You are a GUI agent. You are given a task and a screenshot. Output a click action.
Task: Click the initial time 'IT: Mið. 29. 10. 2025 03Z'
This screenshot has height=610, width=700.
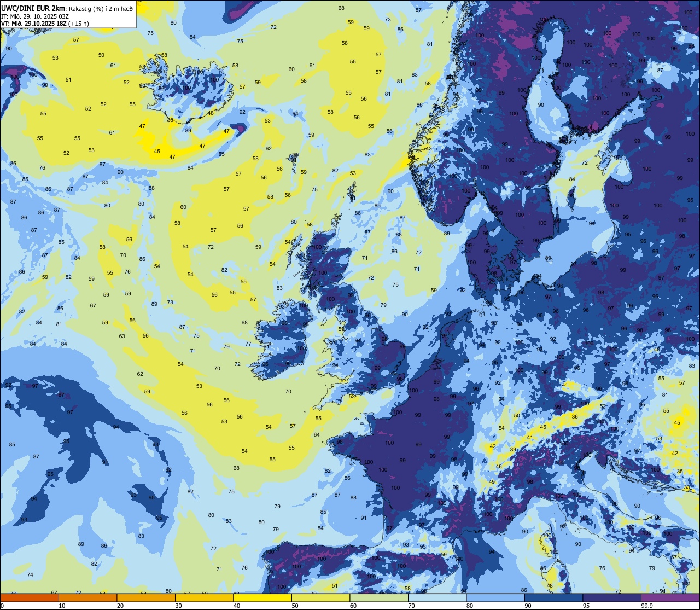pos(35,16)
